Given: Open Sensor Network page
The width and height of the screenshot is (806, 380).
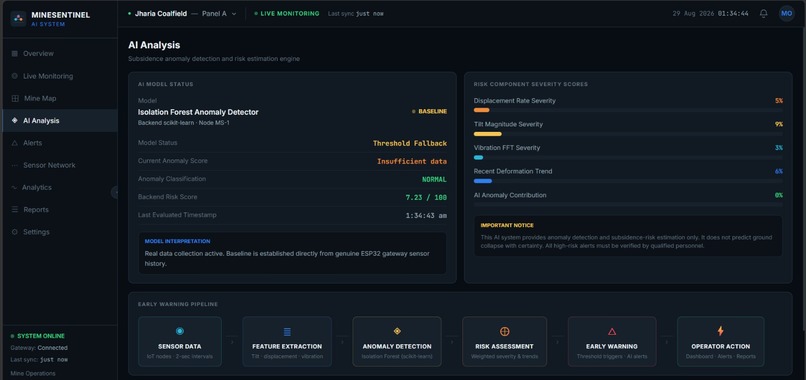Looking at the screenshot, I should tap(60, 165).
